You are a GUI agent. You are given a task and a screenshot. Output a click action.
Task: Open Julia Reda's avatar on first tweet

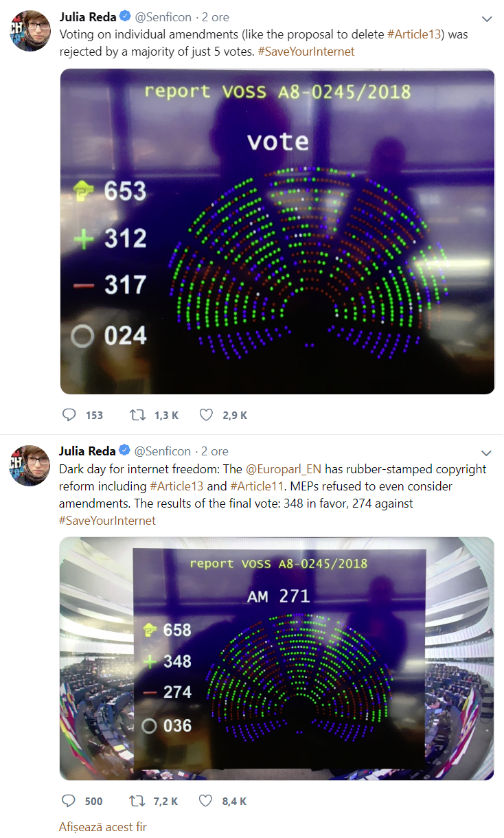(x=30, y=31)
